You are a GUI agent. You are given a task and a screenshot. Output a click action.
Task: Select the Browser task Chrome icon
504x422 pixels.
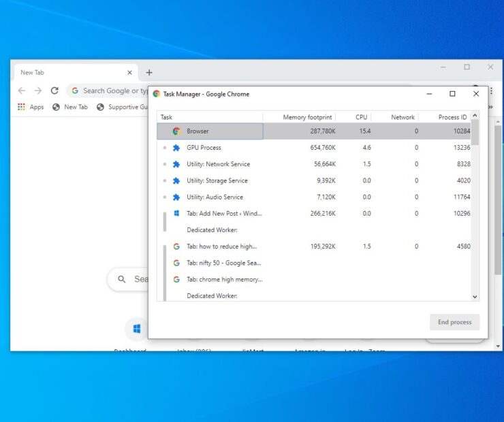[176, 131]
